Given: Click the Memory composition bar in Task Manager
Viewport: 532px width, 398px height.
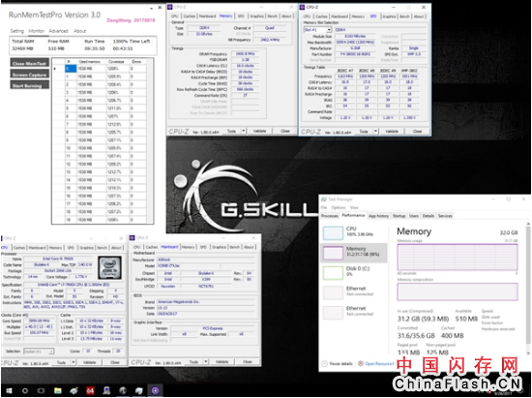Looking at the screenshot, I should tap(458, 291).
